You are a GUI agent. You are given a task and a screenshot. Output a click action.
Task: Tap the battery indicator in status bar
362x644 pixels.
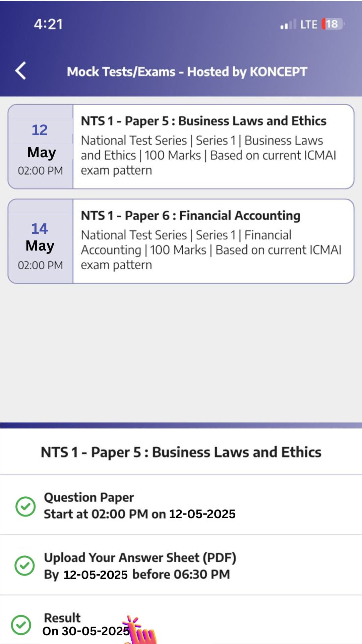pyautogui.click(x=333, y=24)
